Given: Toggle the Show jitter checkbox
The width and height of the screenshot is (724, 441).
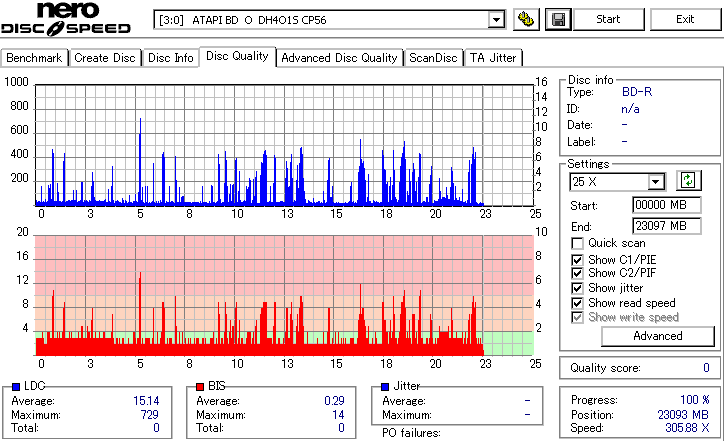Looking at the screenshot, I should pos(577,288).
